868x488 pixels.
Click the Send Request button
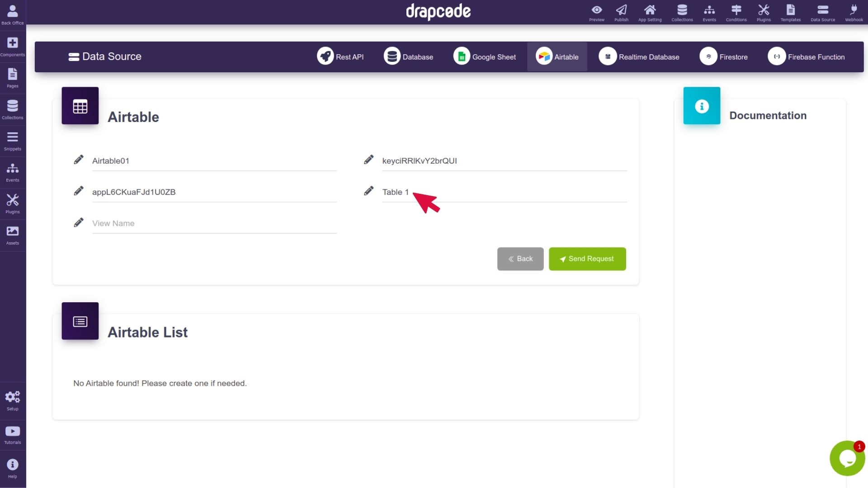587,259
